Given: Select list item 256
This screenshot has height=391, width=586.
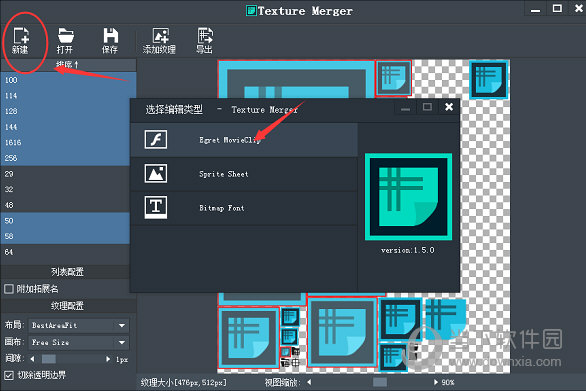Looking at the screenshot, I should click(x=65, y=158).
